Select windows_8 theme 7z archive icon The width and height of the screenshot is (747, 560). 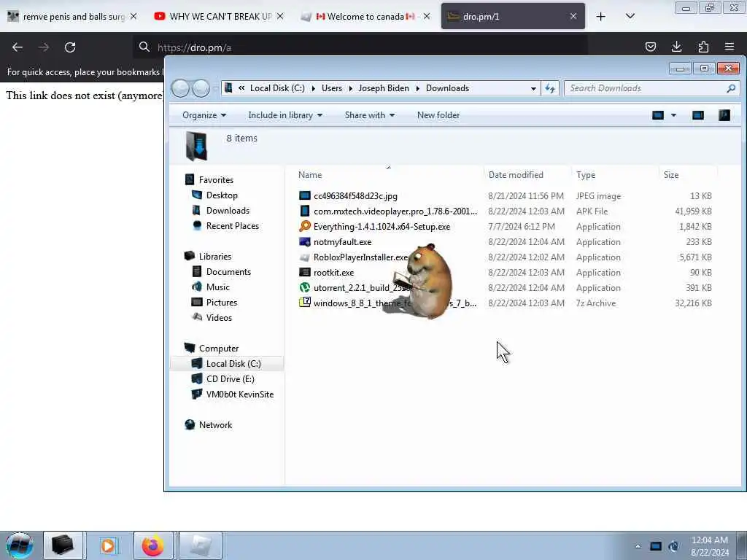(x=305, y=303)
